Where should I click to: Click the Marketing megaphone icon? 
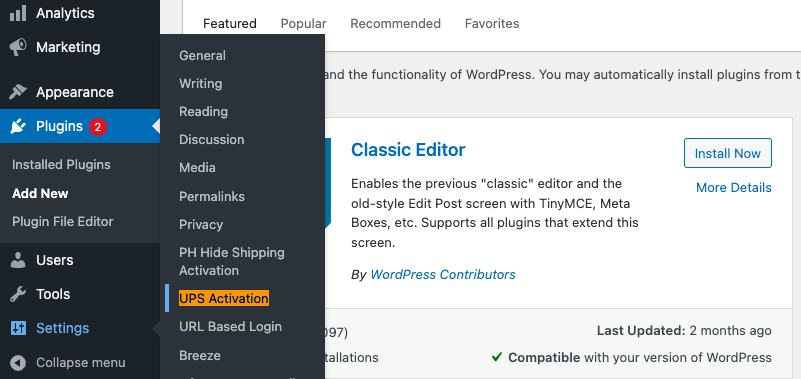pyautogui.click(x=18, y=48)
